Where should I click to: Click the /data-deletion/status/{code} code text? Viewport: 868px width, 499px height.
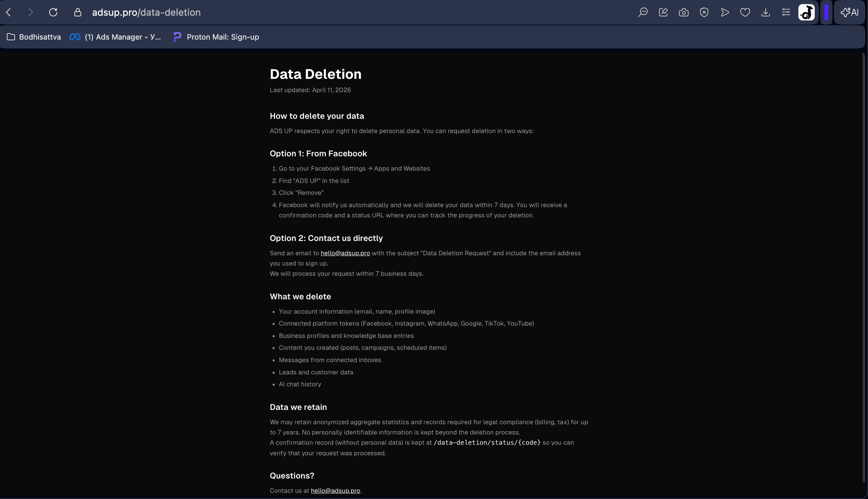point(487,442)
